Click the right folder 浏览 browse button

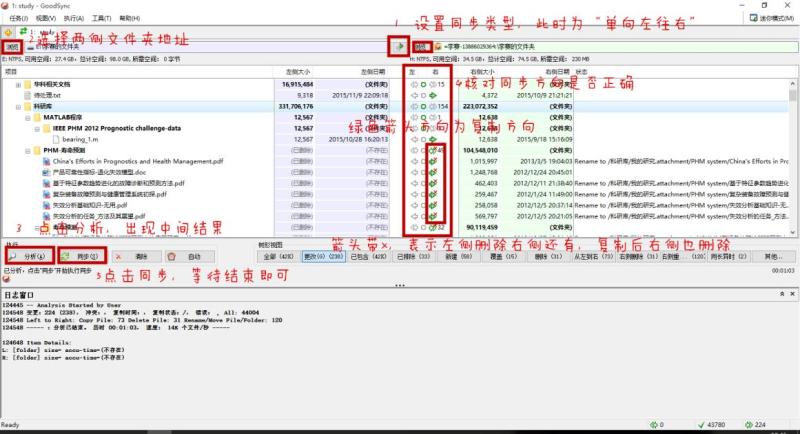tap(421, 47)
